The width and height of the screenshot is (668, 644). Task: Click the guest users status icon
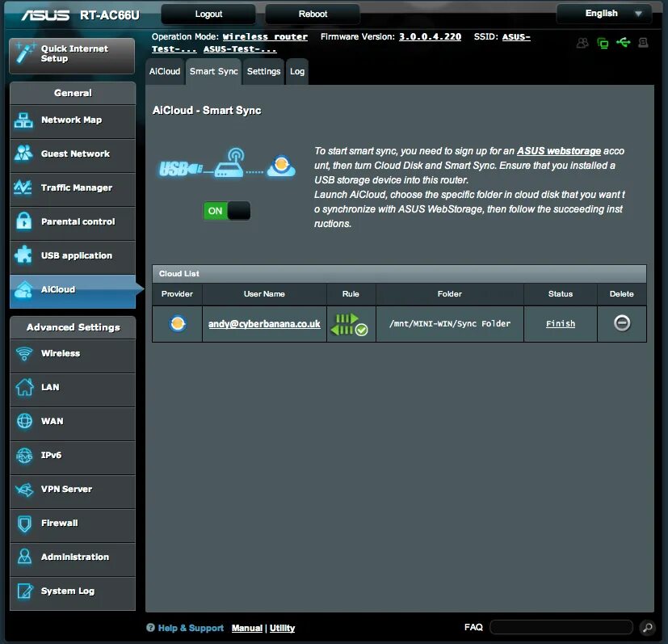pyautogui.click(x=582, y=43)
